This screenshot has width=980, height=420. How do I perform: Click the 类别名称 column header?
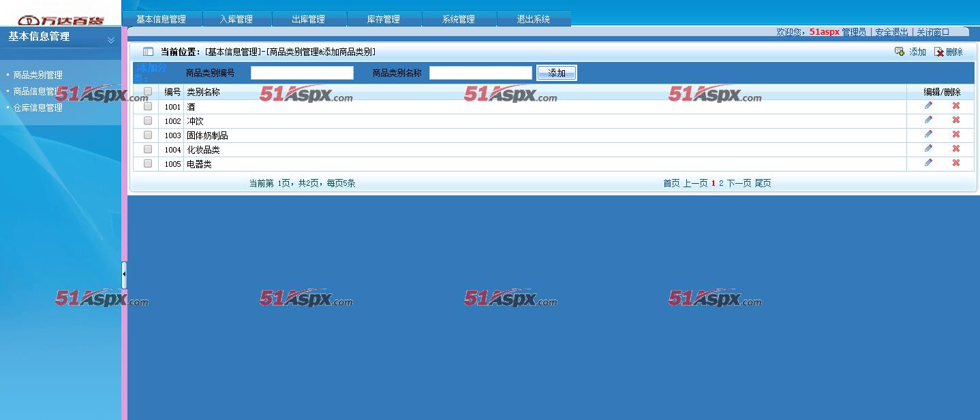click(203, 92)
